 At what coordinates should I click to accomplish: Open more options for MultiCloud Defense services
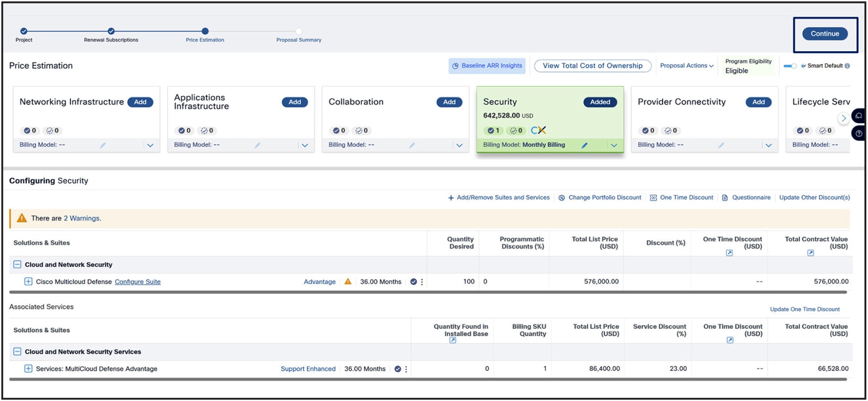(406, 369)
